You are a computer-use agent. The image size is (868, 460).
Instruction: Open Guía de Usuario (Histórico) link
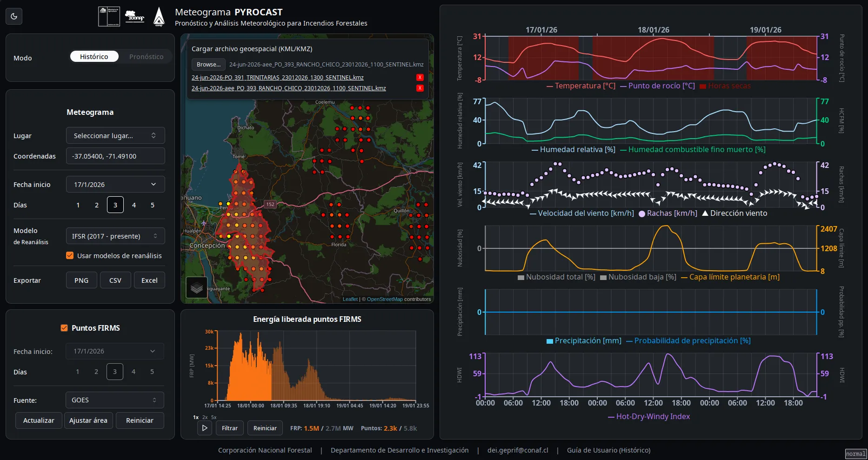click(x=608, y=450)
